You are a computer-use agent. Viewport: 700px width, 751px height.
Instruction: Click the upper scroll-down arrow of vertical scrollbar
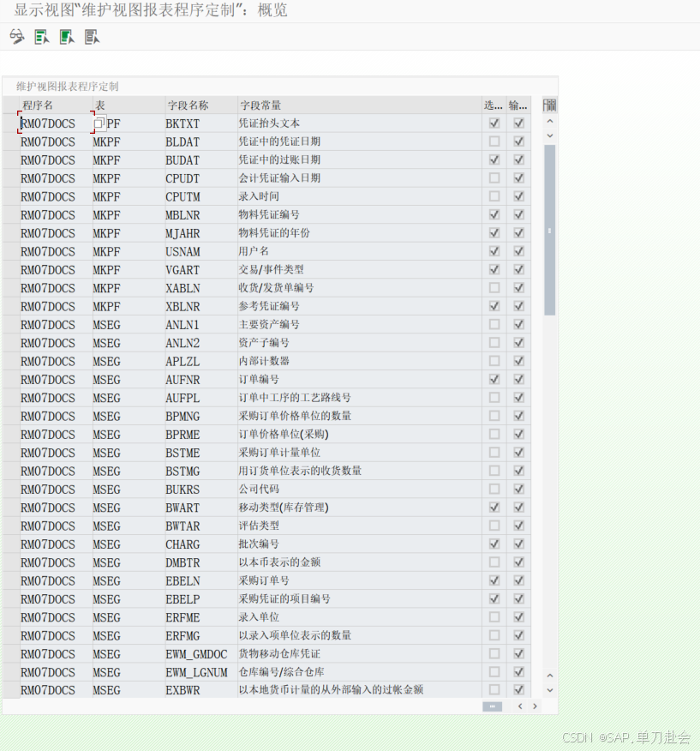550,135
